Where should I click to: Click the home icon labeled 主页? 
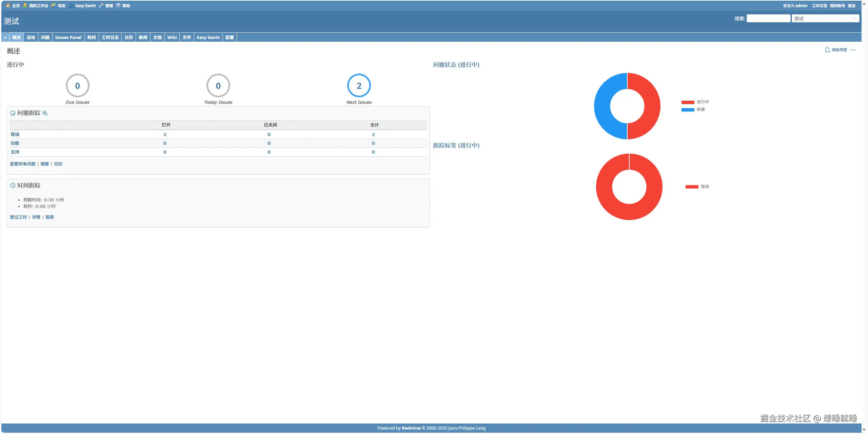(8, 5)
